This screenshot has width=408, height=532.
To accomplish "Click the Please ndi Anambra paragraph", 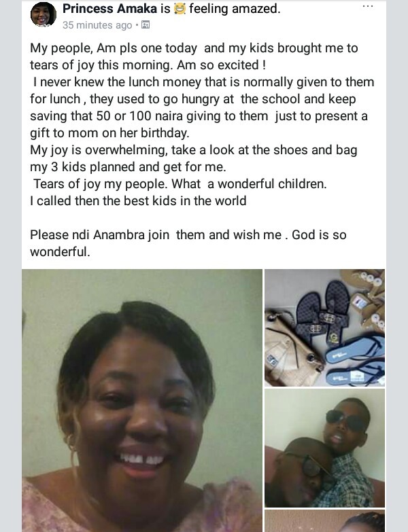I will click(188, 243).
